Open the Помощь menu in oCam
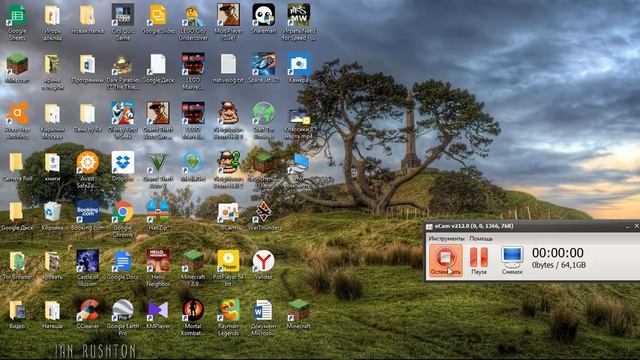Viewport: 640px width, 360px height. pos(481,238)
